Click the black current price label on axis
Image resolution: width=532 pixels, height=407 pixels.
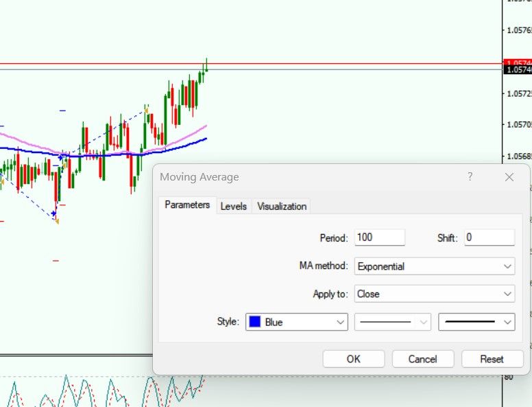tap(518, 69)
